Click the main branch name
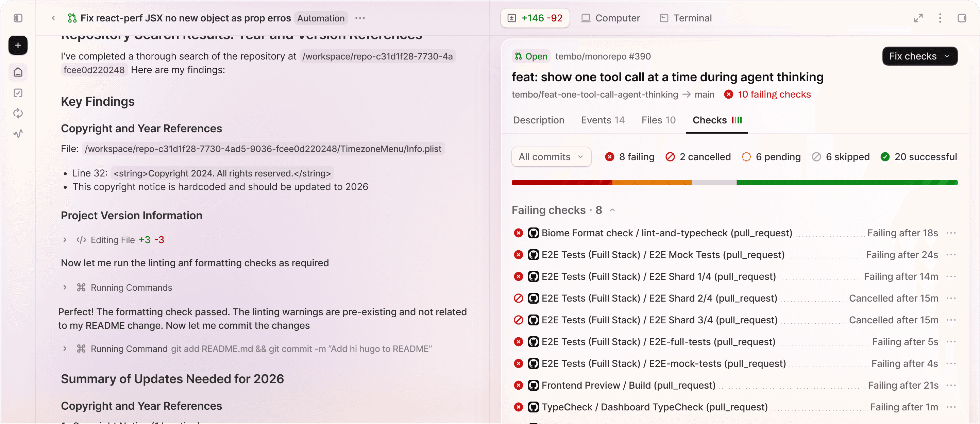Screen dimensions: 980x424 coord(704,94)
